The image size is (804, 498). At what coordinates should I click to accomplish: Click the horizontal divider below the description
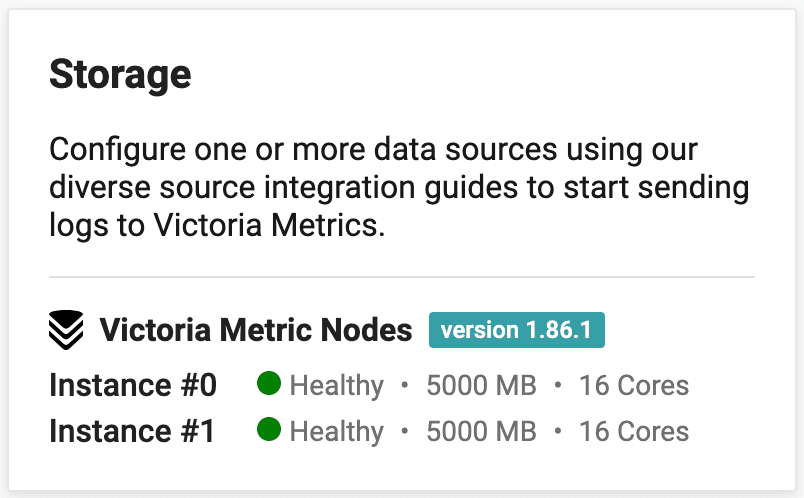click(x=401, y=276)
